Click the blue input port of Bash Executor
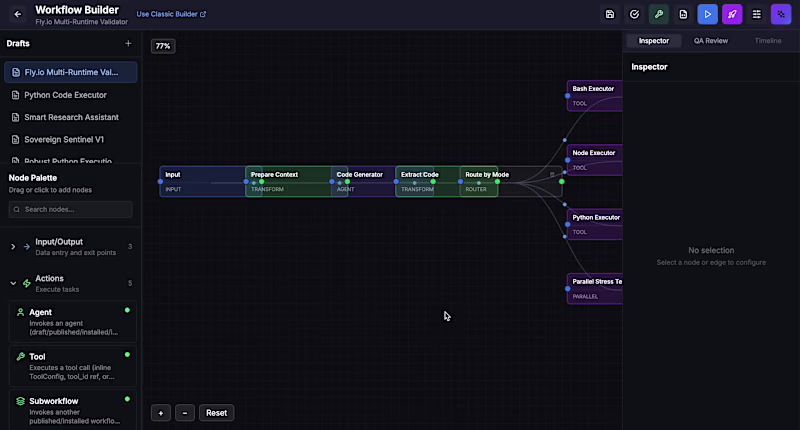The image size is (800, 430). (567, 95)
